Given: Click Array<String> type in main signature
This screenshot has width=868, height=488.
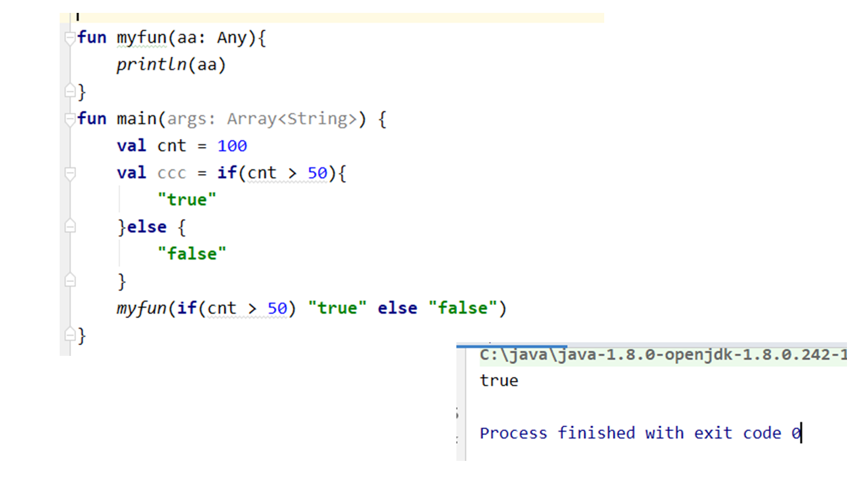Looking at the screenshot, I should pyautogui.click(x=292, y=119).
